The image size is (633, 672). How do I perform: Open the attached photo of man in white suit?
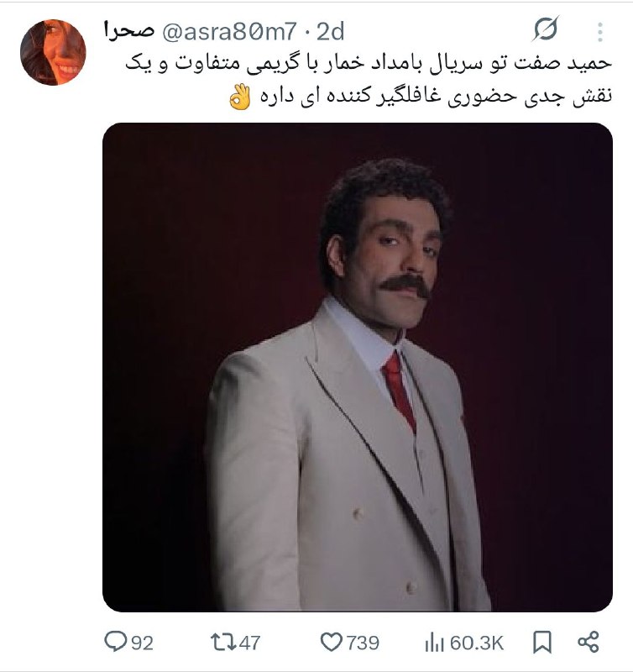(x=357, y=367)
